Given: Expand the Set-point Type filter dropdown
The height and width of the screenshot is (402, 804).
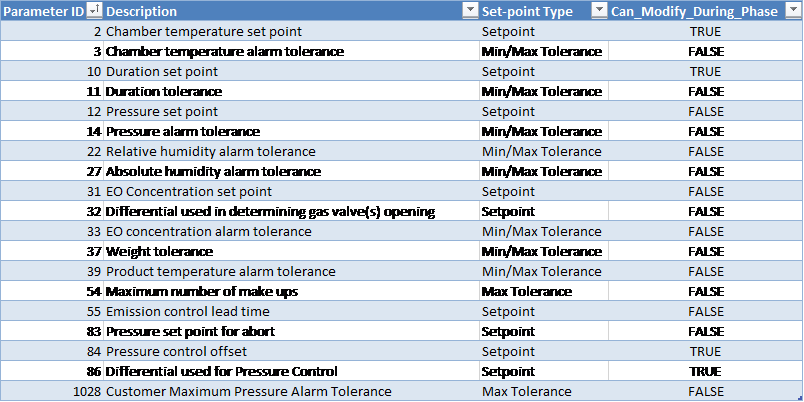Looking at the screenshot, I should point(599,11).
